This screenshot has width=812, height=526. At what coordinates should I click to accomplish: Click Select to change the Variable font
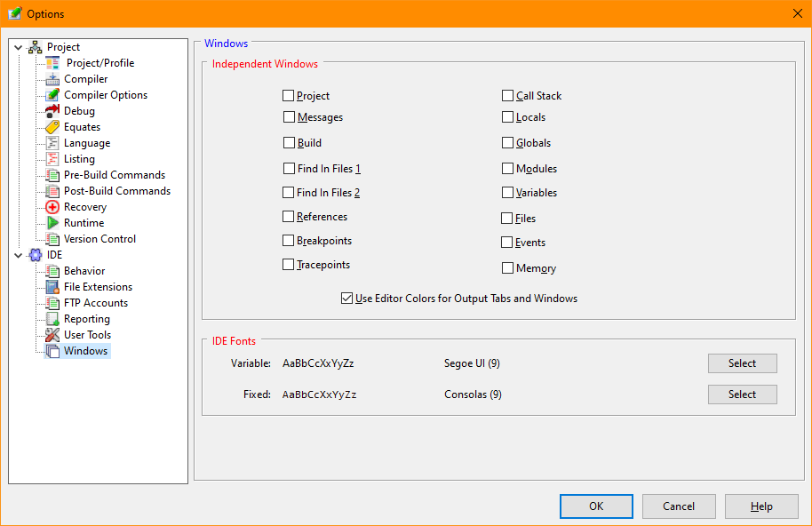742,363
